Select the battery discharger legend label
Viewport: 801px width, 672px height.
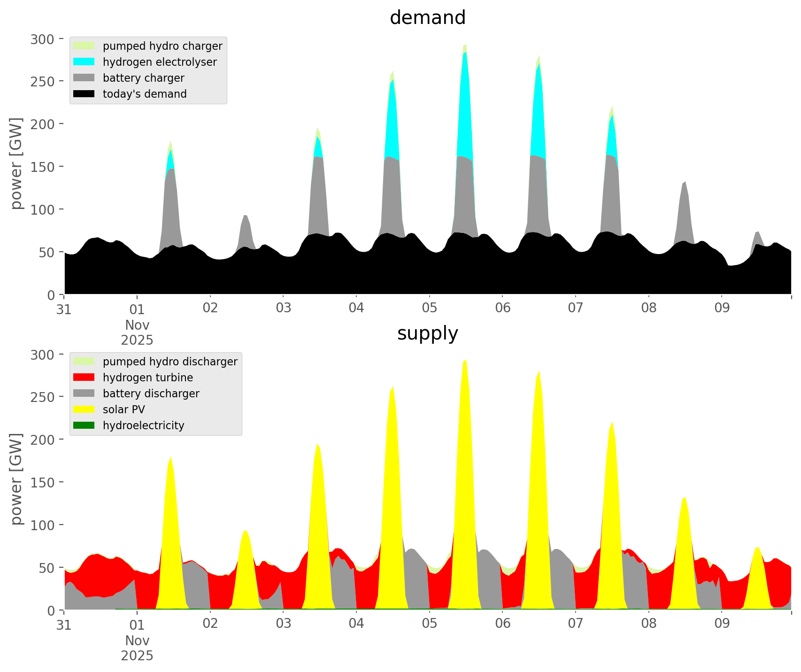151,394
